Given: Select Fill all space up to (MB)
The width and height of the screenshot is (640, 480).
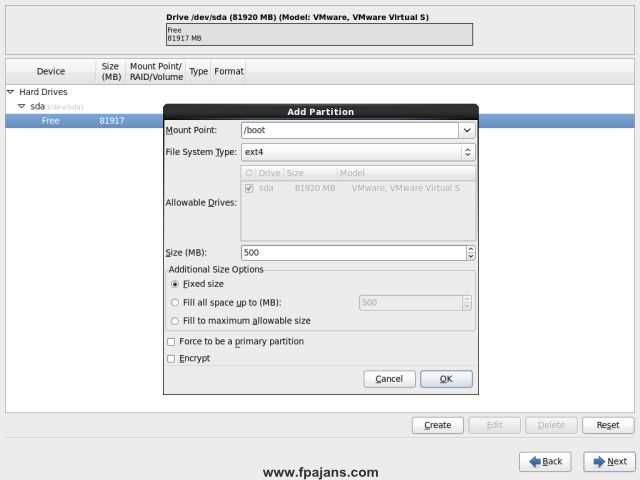Looking at the screenshot, I should (175, 302).
